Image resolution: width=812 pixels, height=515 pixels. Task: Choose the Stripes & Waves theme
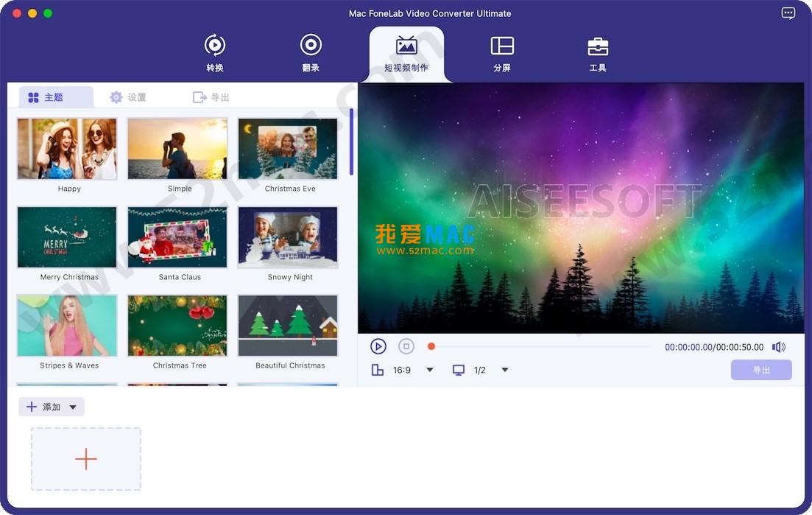[x=67, y=326]
